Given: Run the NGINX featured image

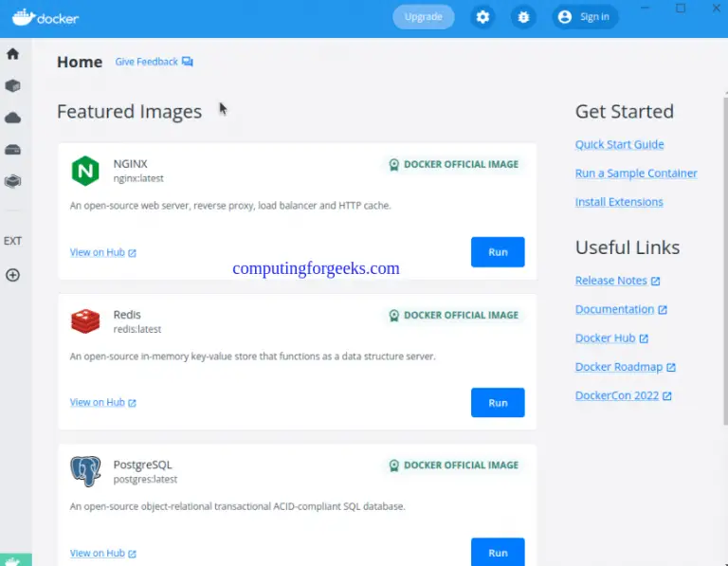Looking at the screenshot, I should pyautogui.click(x=498, y=252).
